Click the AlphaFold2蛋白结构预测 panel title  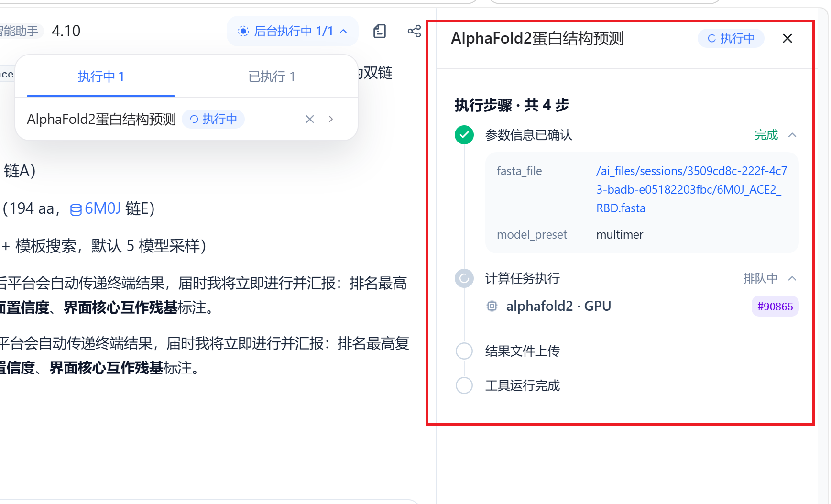pyautogui.click(x=537, y=38)
